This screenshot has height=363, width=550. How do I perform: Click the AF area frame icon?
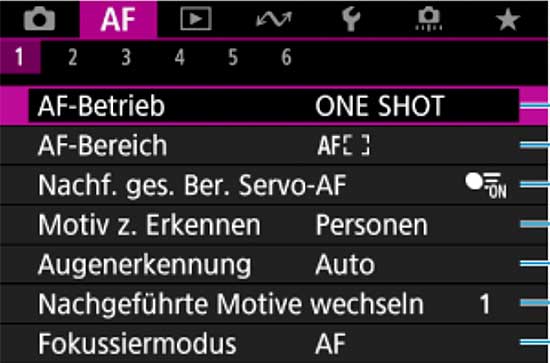coord(343,145)
